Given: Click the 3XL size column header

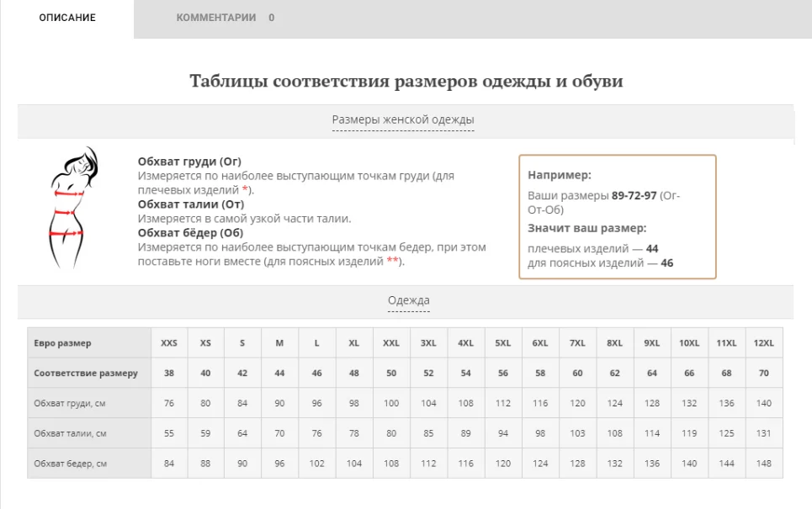Looking at the screenshot, I should click(x=429, y=342).
